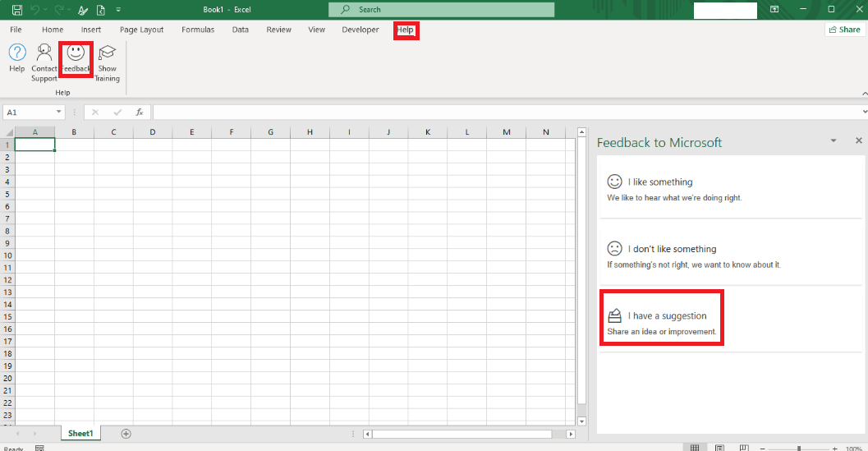Click the Share button
Screen dimensions: 868x451
845,30
